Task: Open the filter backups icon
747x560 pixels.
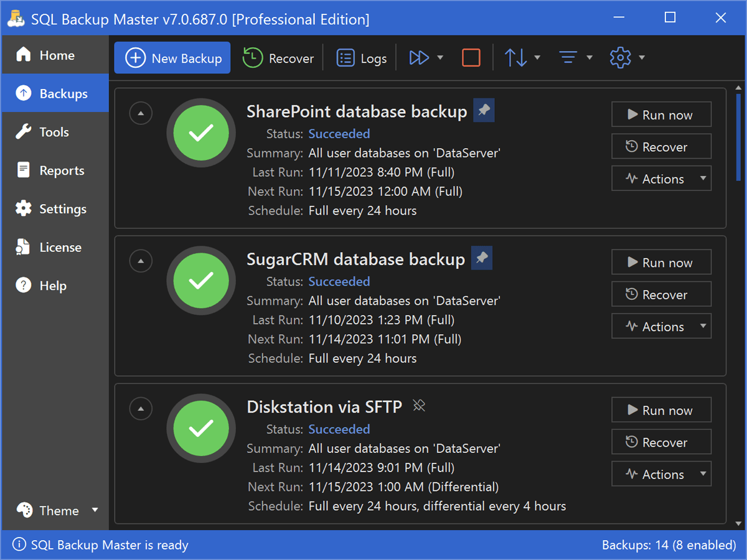Action: pyautogui.click(x=568, y=57)
